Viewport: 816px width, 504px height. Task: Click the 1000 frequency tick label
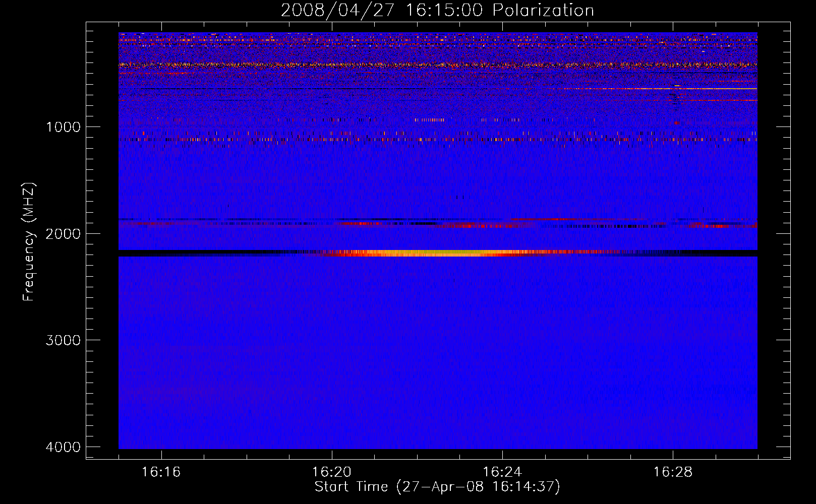click(x=63, y=127)
